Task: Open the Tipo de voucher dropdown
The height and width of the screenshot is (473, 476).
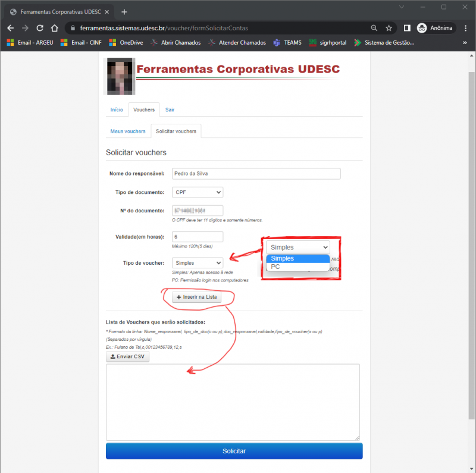Action: [197, 262]
